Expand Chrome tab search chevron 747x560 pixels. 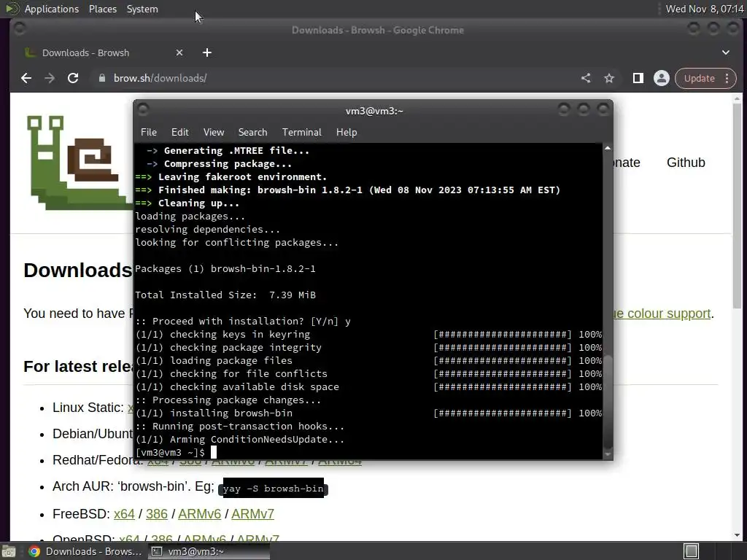[x=726, y=52]
